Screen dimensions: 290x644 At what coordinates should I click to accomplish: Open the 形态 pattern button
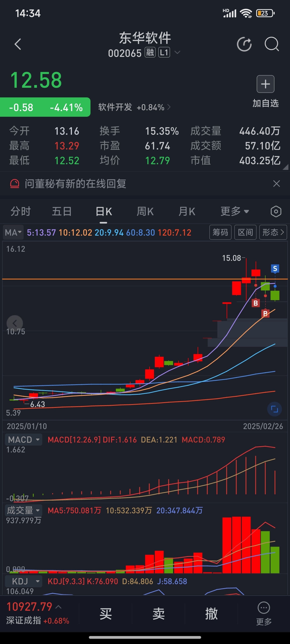coord(273,232)
